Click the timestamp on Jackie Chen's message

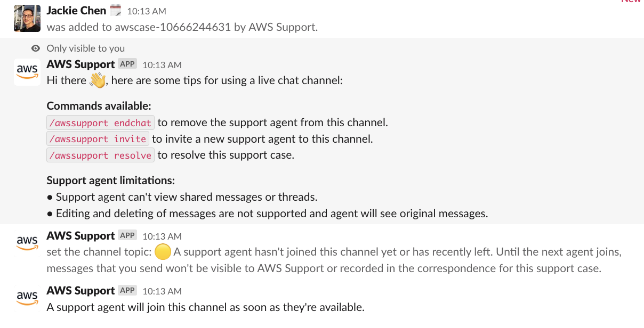point(147,11)
